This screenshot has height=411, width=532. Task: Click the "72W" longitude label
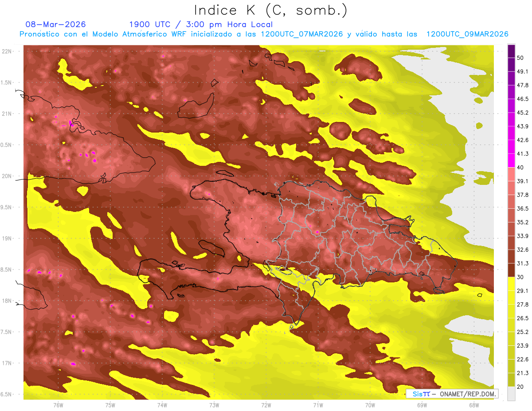(266, 405)
